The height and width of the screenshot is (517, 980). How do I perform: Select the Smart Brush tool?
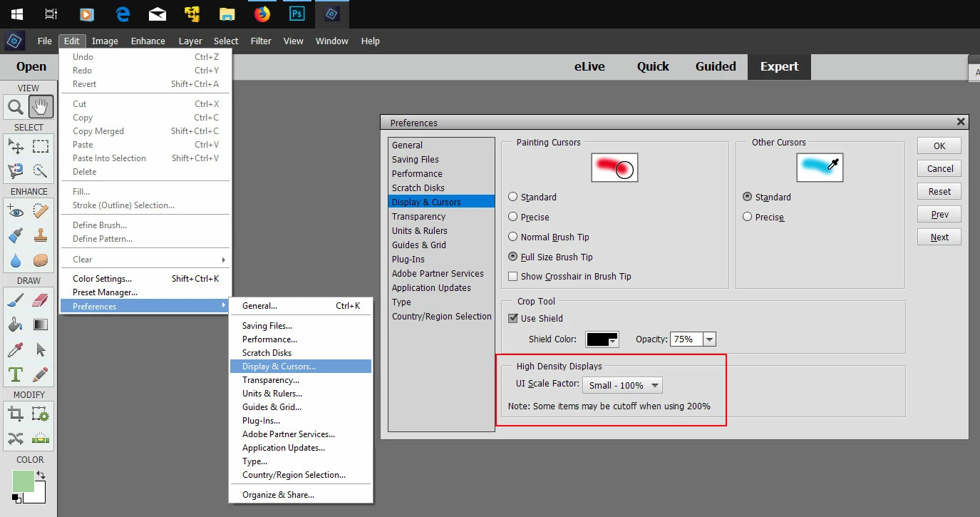coord(16,235)
